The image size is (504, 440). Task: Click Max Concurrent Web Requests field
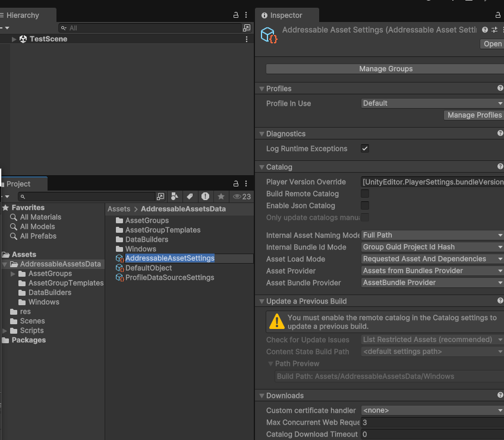(432, 422)
